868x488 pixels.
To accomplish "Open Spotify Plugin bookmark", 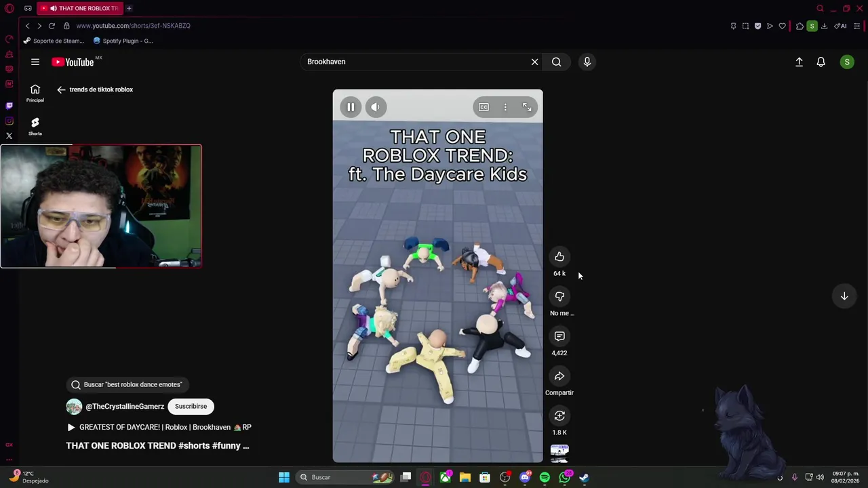I will 123,41.
